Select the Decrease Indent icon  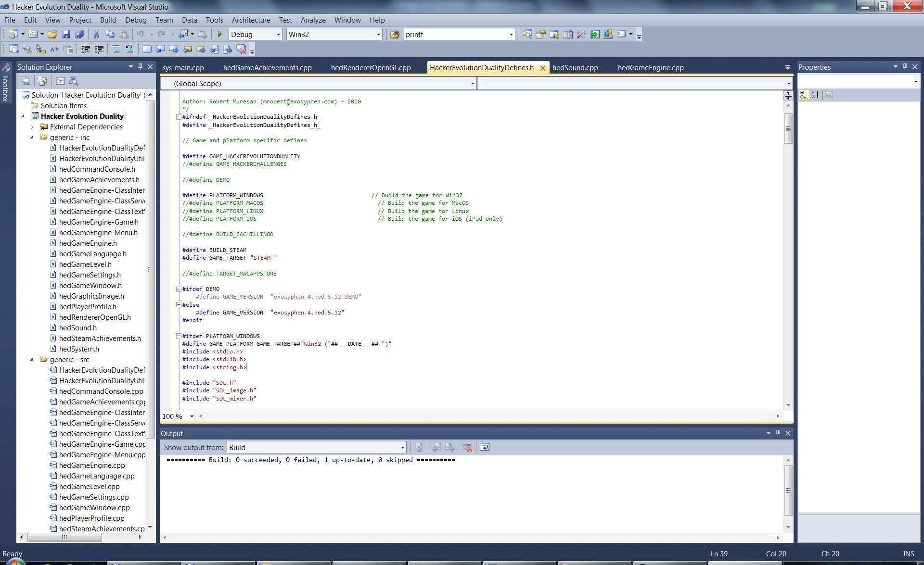pyautogui.click(x=86, y=49)
